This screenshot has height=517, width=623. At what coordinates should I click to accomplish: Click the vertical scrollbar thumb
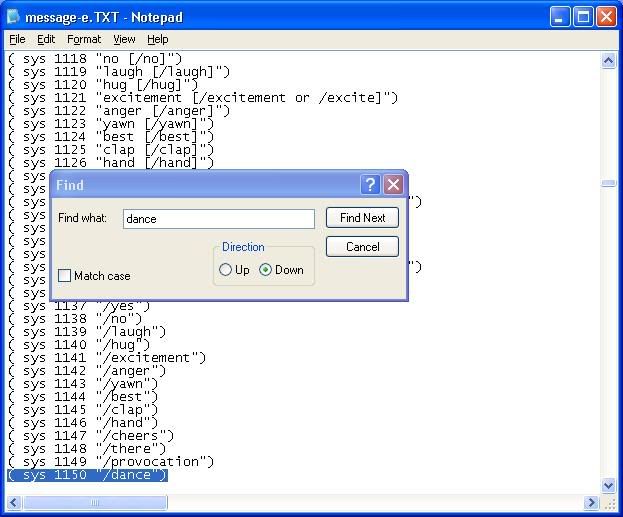pyautogui.click(x=608, y=184)
